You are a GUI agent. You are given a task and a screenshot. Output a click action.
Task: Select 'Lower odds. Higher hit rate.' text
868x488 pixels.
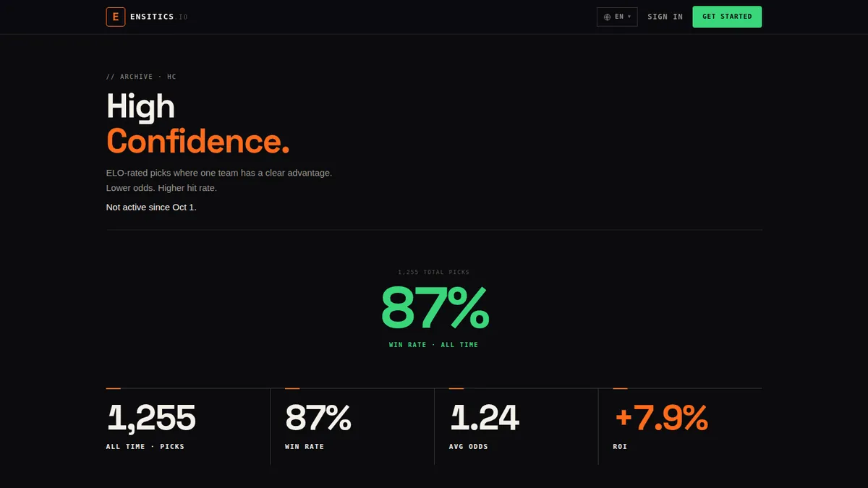click(x=161, y=188)
